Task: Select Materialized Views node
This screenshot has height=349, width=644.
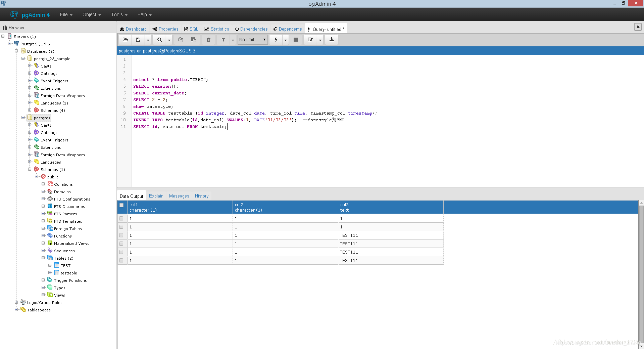Action: 71,244
